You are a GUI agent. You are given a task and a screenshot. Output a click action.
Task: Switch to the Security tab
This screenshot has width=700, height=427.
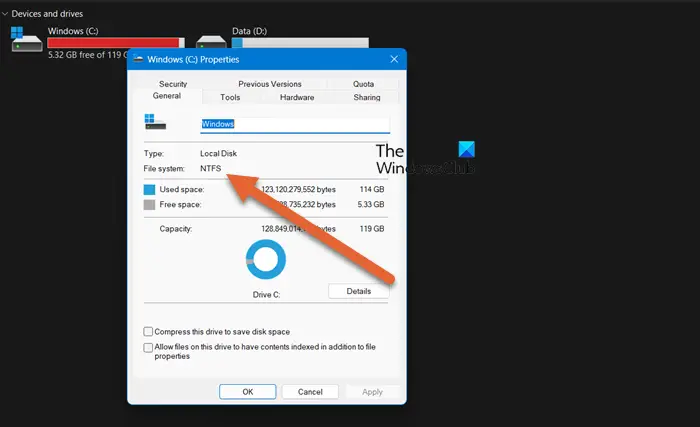point(173,84)
